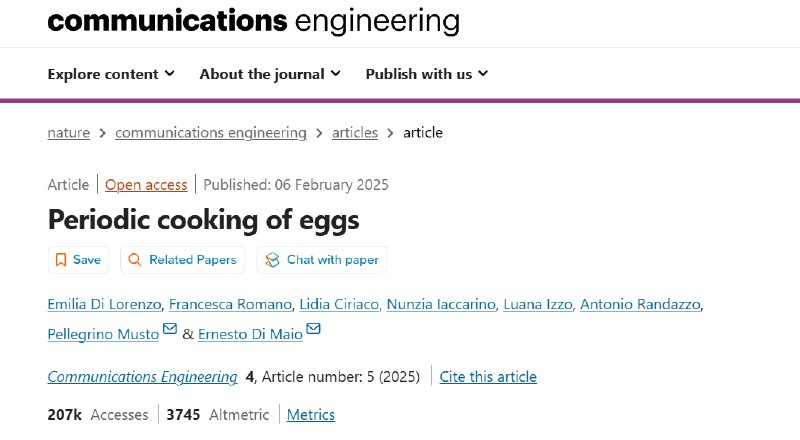
Task: Expand the Publish with us menu
Action: [x=427, y=74]
